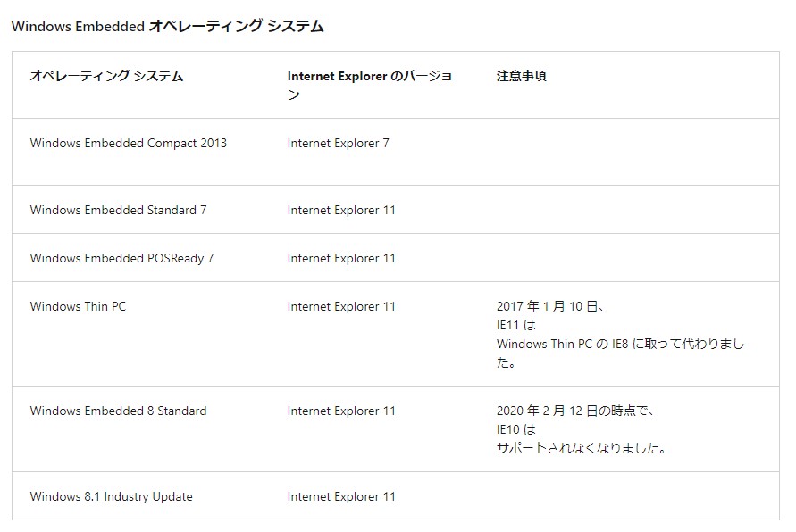Screen dimensions: 796x532
Task: Click the Windows Embedded 8 Standard entry
Action: tap(118, 411)
